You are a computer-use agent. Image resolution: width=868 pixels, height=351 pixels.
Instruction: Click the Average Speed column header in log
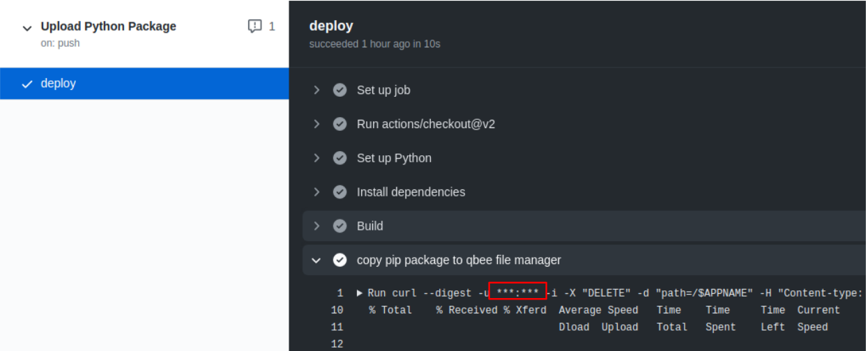[598, 310]
